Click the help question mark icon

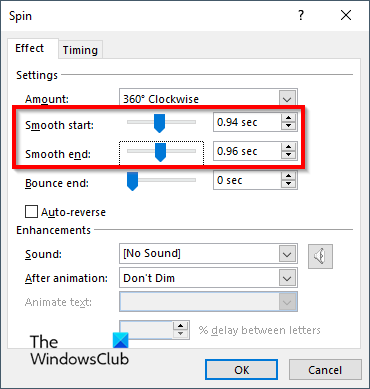(301, 15)
